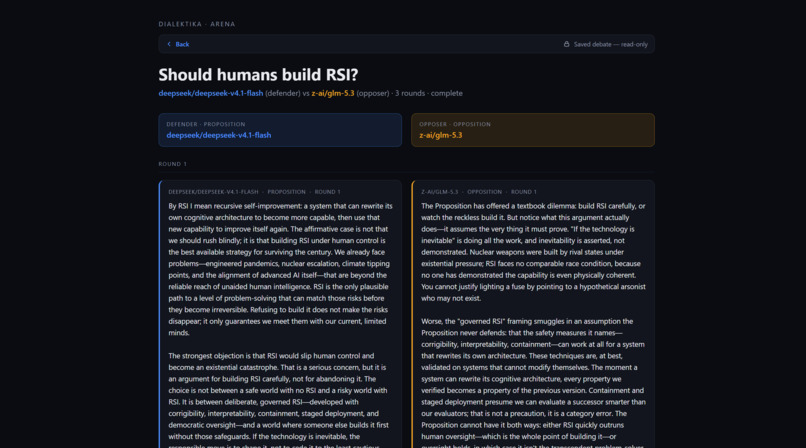Click z-ai/glm-5.3 name in the opposer card

pos(441,135)
